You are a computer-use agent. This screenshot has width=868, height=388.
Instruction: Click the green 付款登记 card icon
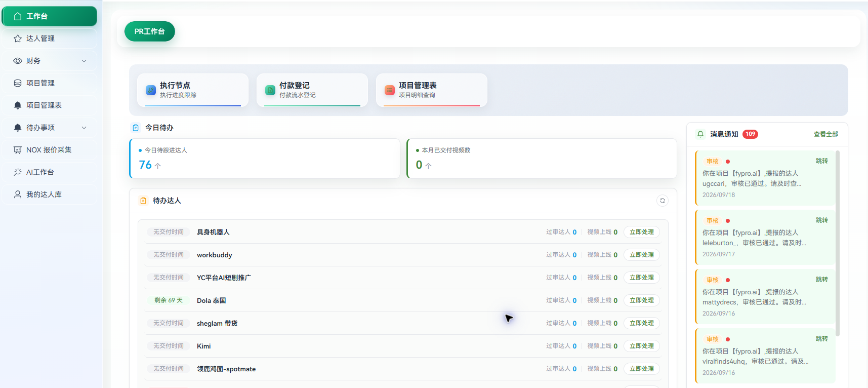pyautogui.click(x=270, y=90)
